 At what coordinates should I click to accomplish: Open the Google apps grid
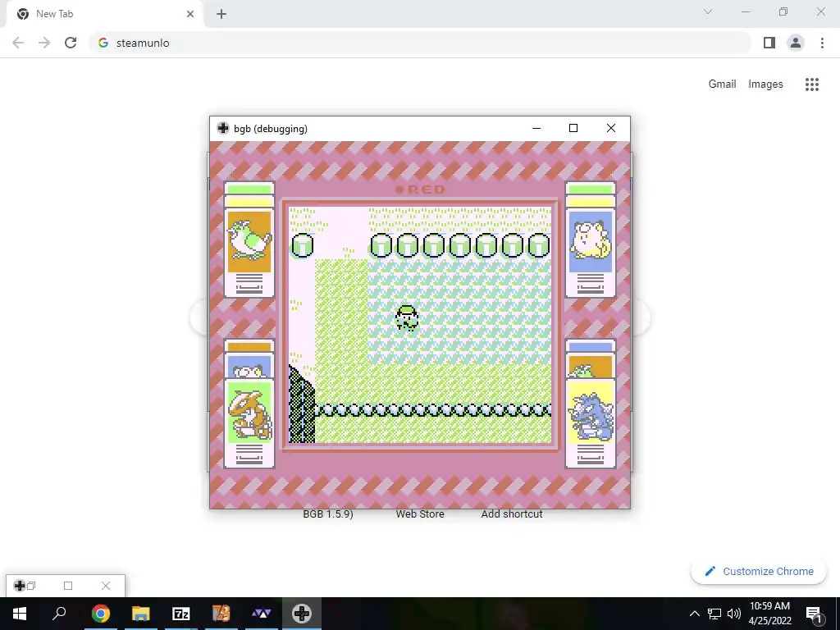812,84
